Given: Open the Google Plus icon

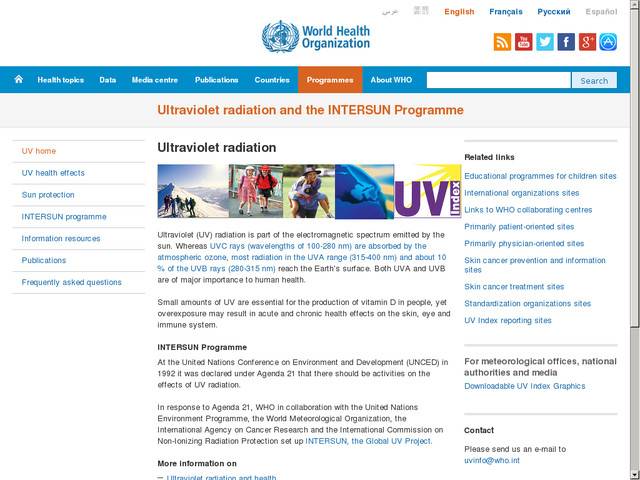Looking at the screenshot, I should click(587, 42).
